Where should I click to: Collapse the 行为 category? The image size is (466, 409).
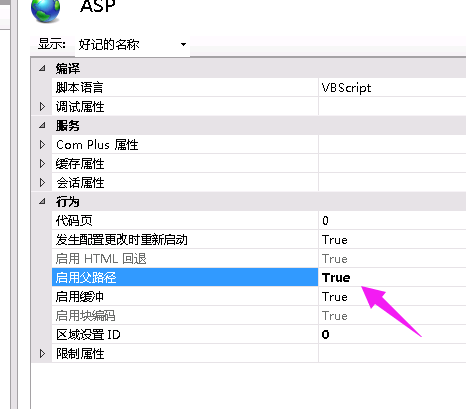click(42, 202)
